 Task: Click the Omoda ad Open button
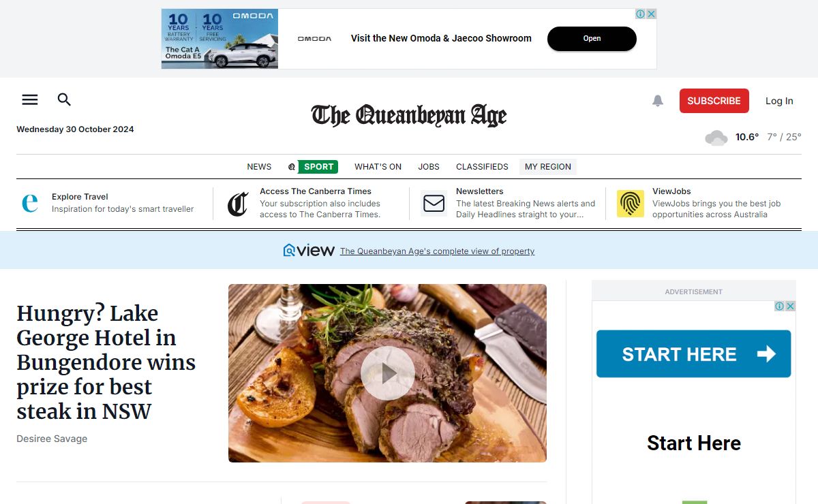pos(592,39)
